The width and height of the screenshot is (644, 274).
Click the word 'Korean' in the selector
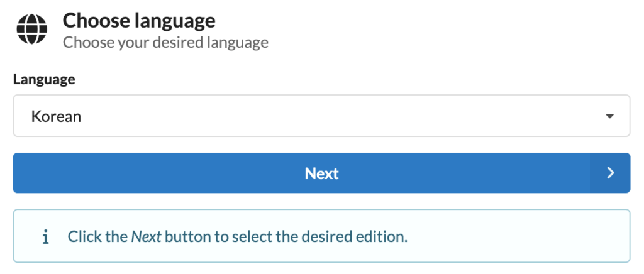click(x=56, y=116)
